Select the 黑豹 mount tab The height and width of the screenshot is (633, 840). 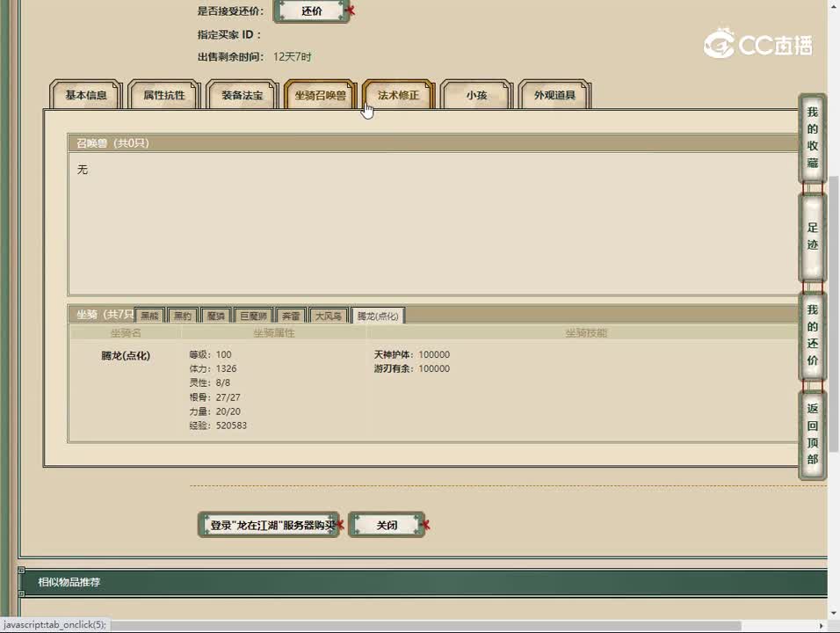(x=182, y=316)
